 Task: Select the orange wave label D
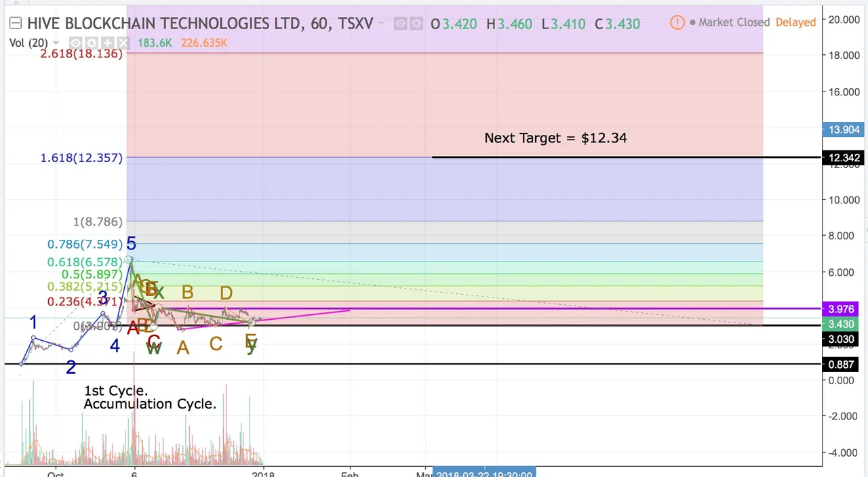pyautogui.click(x=226, y=293)
